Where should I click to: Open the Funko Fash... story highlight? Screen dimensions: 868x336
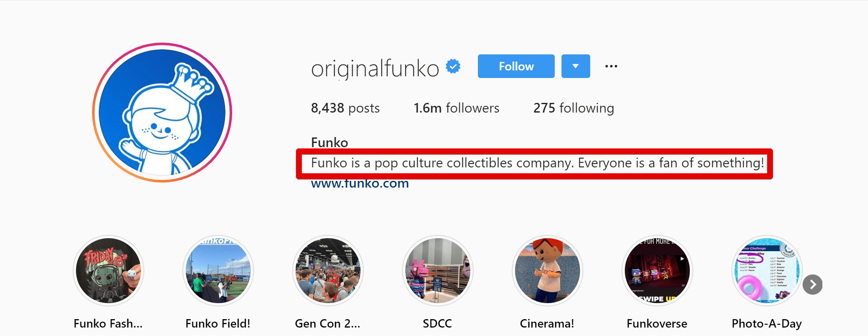(108, 271)
